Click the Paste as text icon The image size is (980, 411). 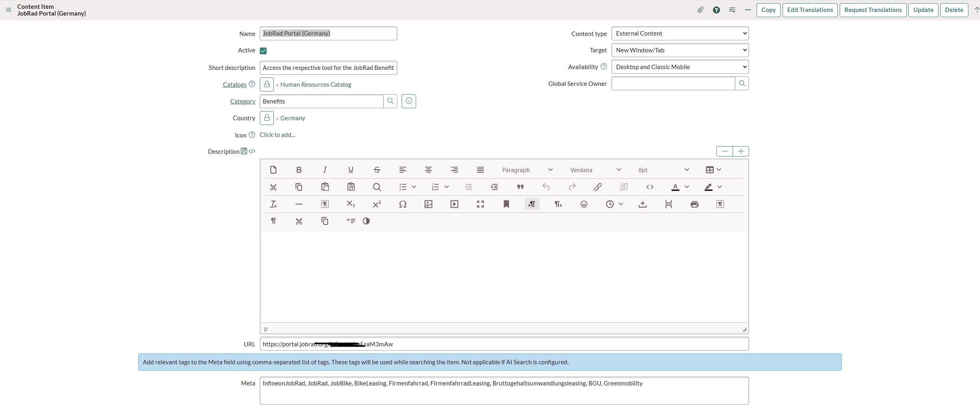coord(351,187)
